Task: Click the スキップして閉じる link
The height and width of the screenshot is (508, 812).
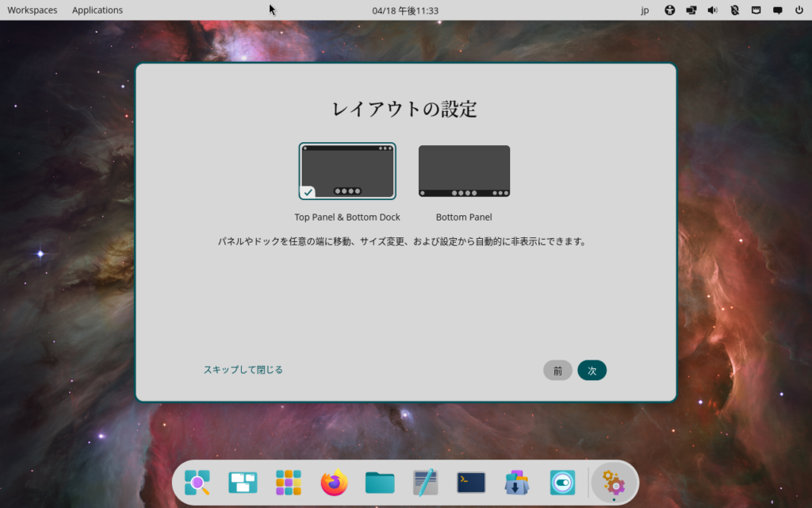Action: click(x=243, y=370)
